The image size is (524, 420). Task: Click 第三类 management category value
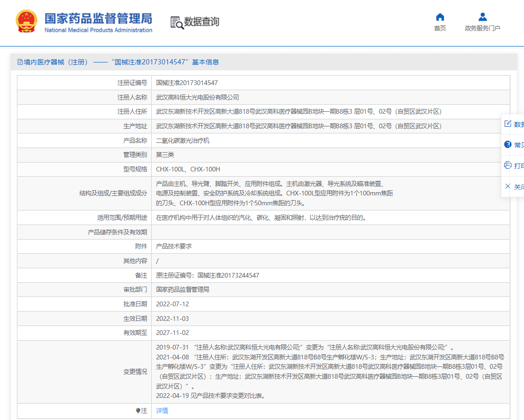pos(165,155)
